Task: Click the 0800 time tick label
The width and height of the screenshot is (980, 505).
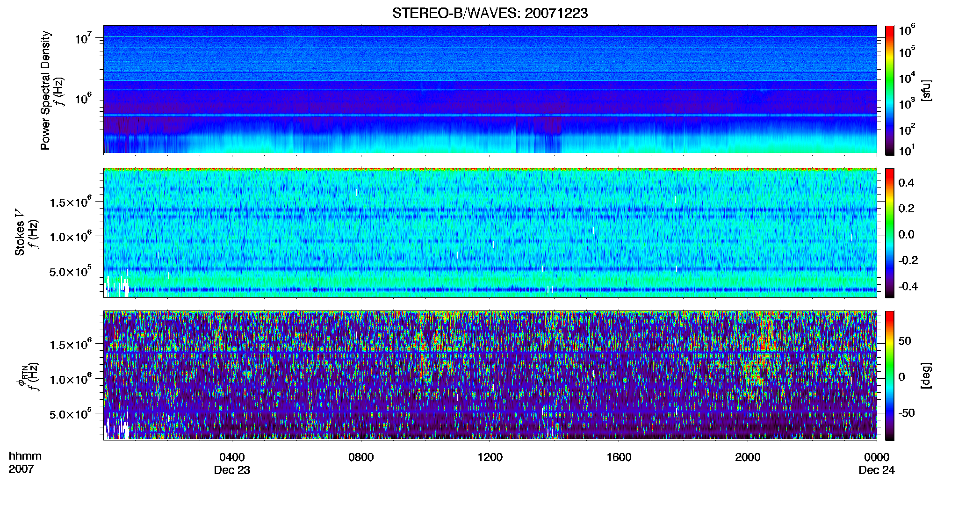Action: point(361,457)
